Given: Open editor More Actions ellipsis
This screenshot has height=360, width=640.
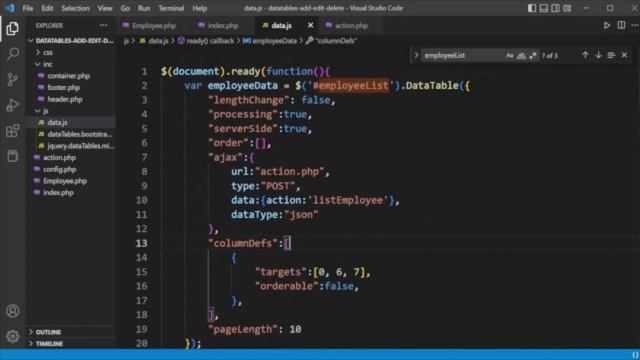Looking at the screenshot, I should (x=635, y=25).
